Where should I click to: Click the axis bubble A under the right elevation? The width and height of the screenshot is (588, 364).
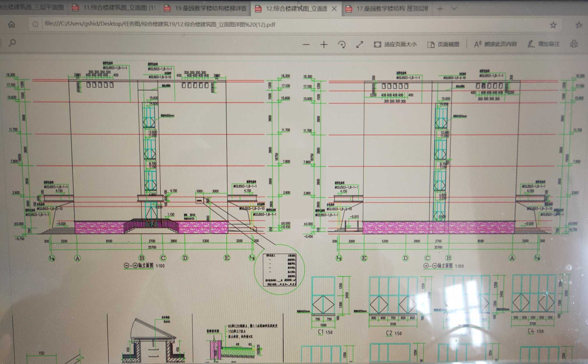(512, 258)
